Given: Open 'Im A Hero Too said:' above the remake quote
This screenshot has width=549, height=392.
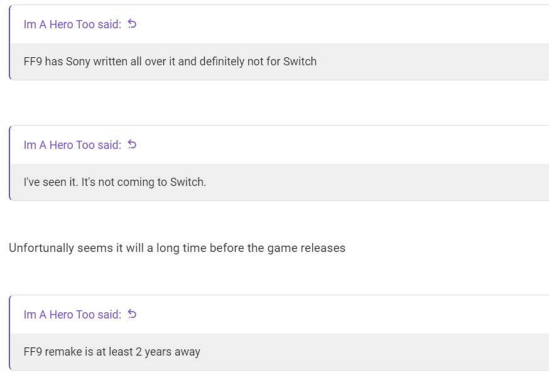Looking at the screenshot, I should [x=72, y=315].
